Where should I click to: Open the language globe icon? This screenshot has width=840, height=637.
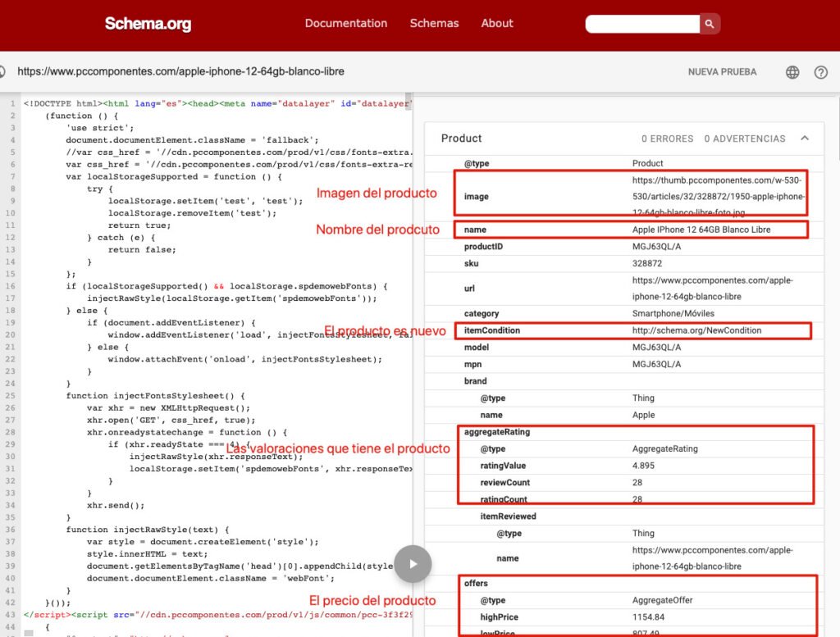[792, 72]
